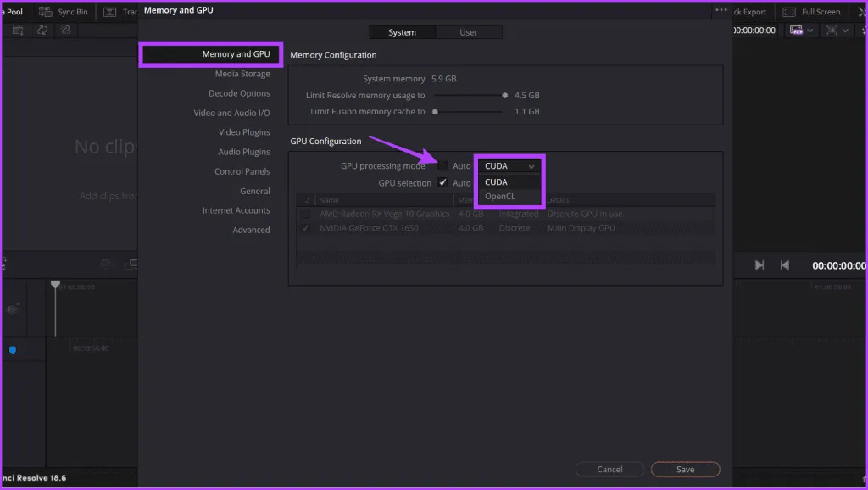868x490 pixels.
Task: Click the Limit Resolve memory usage slider handle
Action: click(505, 96)
